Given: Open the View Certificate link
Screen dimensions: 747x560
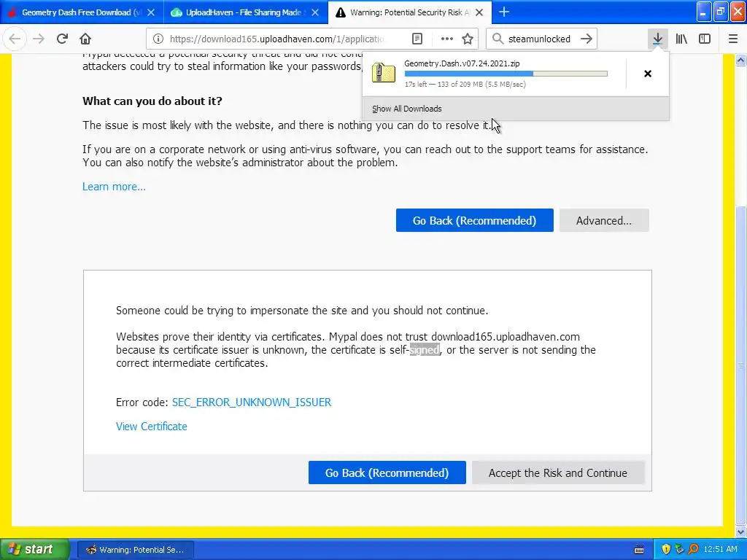Looking at the screenshot, I should click(x=152, y=426).
